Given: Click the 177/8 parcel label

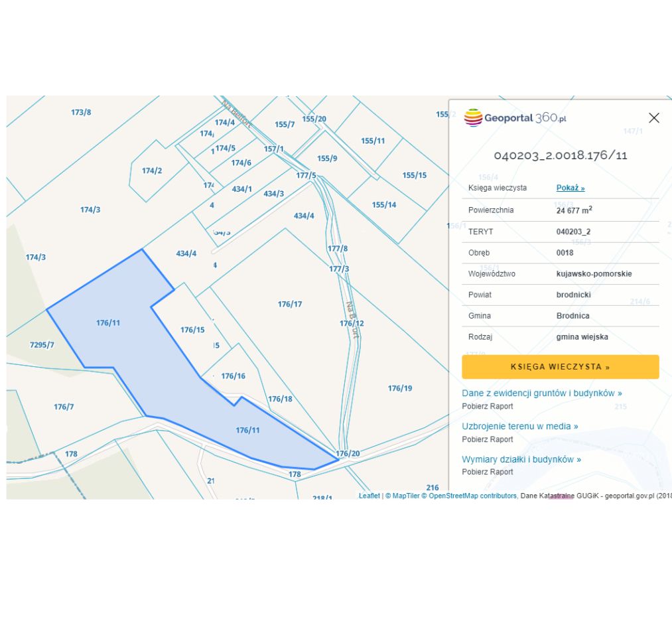Looking at the screenshot, I should pyautogui.click(x=337, y=249).
